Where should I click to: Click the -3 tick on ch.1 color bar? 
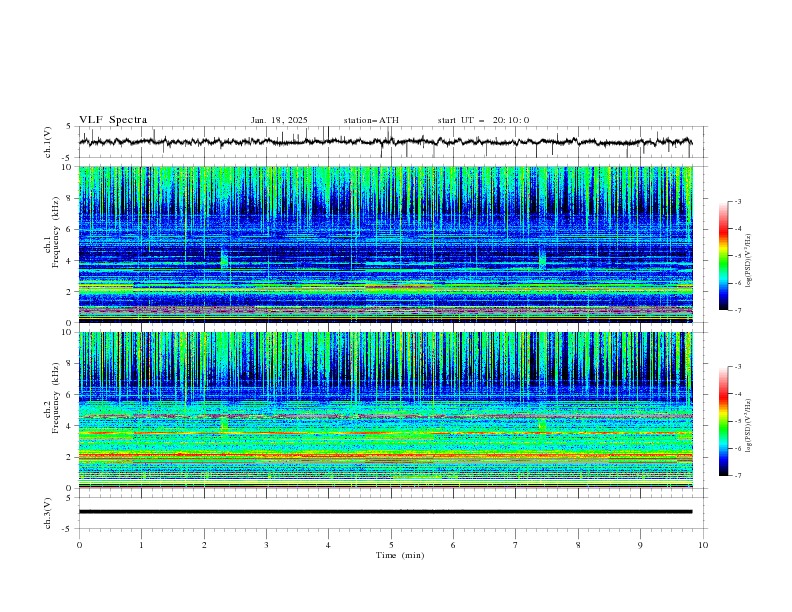[x=738, y=201]
